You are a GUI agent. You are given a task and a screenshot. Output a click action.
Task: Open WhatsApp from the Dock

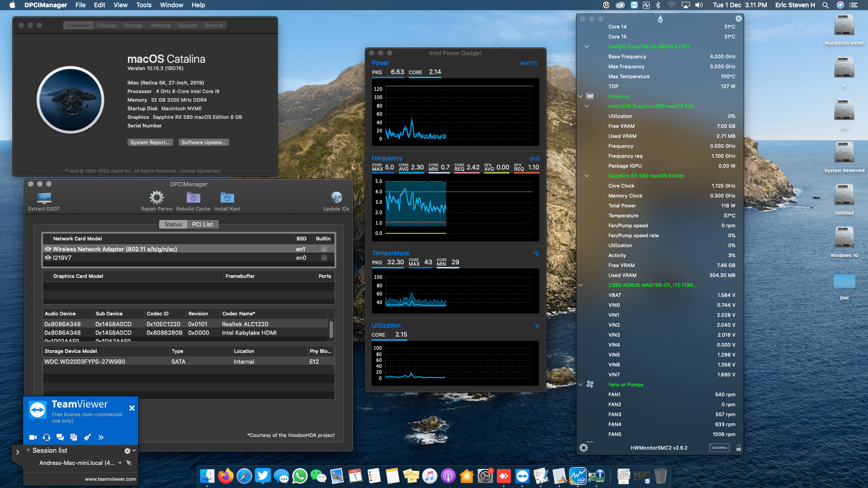point(300,476)
